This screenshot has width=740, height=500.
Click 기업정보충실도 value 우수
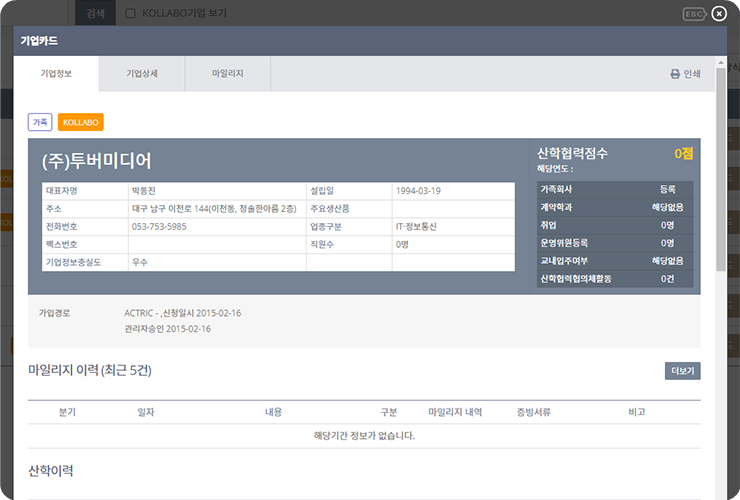tap(140, 262)
